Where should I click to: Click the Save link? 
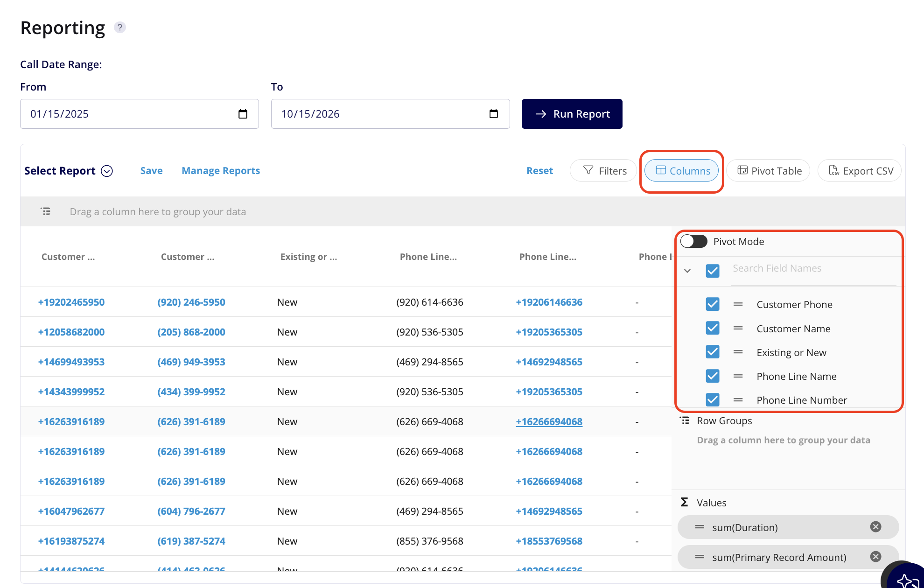152,171
